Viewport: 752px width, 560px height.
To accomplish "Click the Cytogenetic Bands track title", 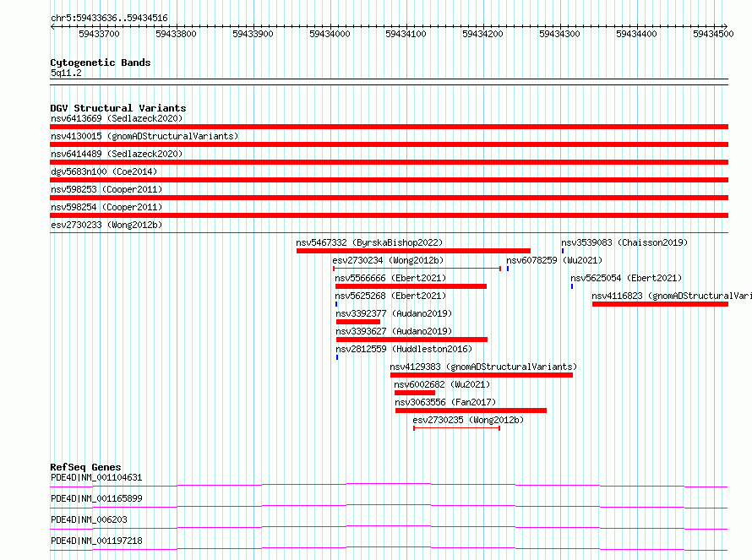I will point(101,63).
